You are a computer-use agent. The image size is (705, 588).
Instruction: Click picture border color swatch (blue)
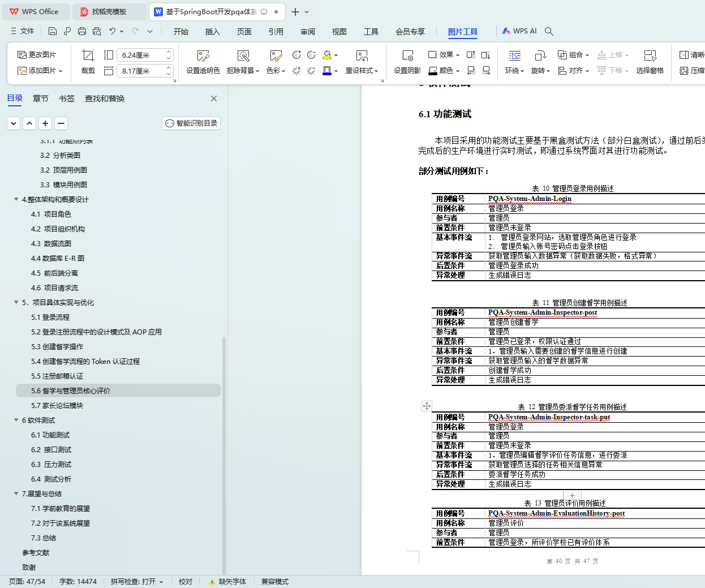pos(327,71)
